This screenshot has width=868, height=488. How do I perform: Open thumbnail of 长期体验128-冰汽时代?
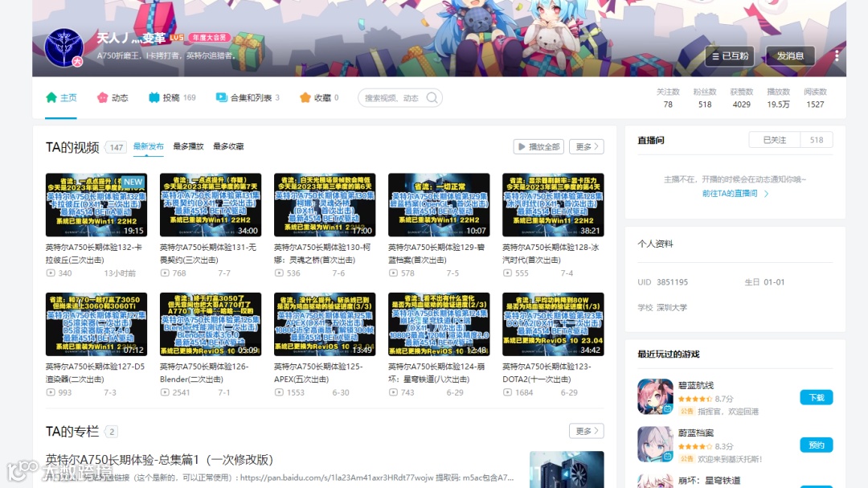click(x=553, y=205)
